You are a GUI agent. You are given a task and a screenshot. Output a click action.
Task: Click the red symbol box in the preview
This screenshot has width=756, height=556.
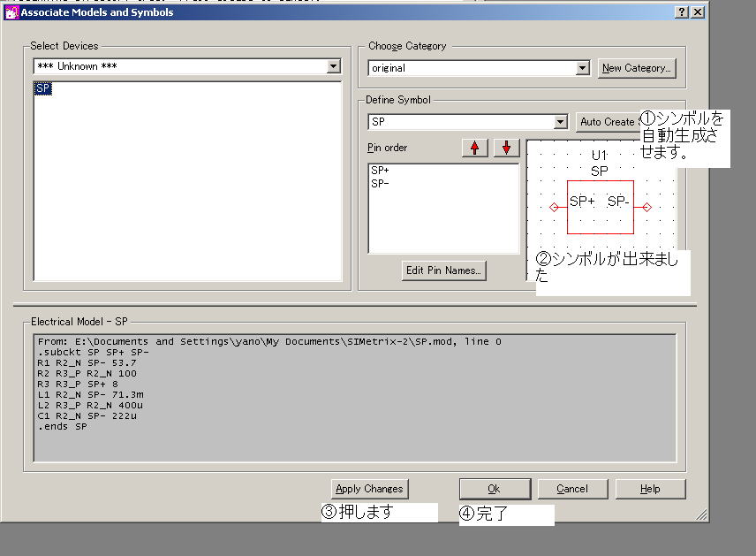(x=601, y=207)
